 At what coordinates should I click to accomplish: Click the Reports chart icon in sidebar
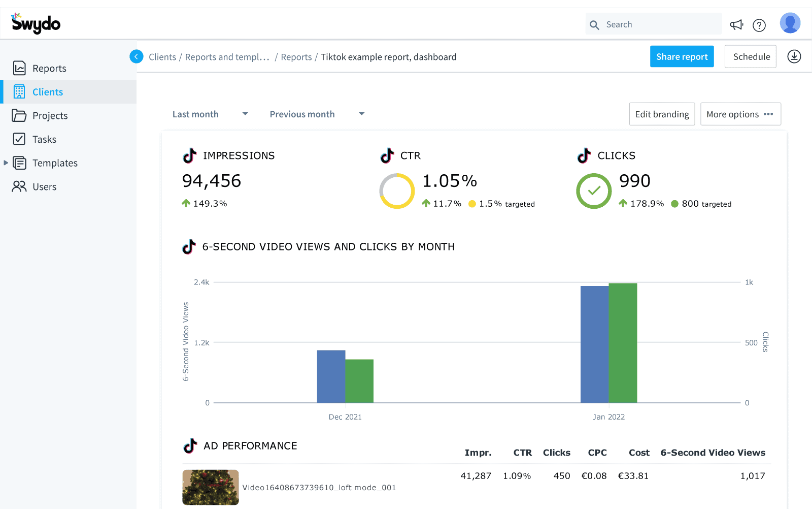[x=19, y=68]
